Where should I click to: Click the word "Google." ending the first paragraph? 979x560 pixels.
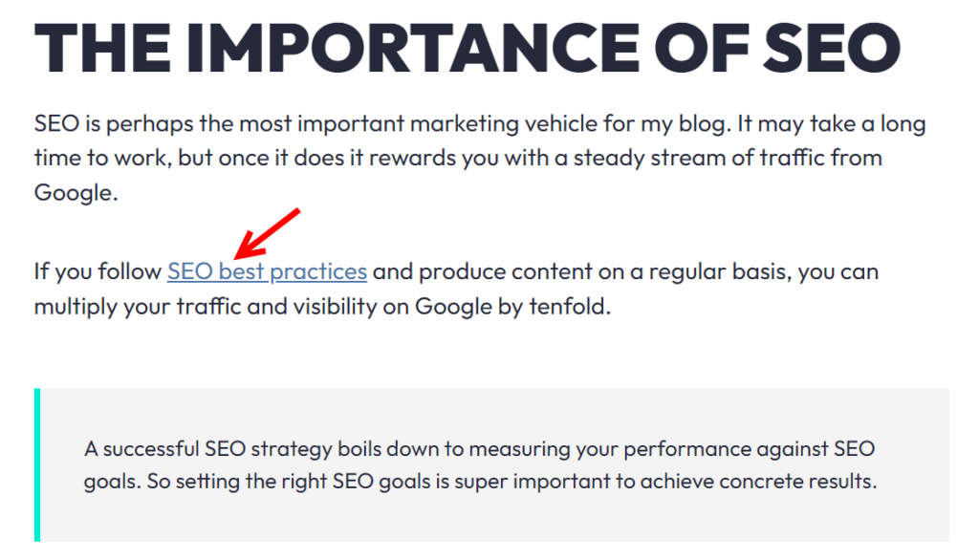point(76,192)
